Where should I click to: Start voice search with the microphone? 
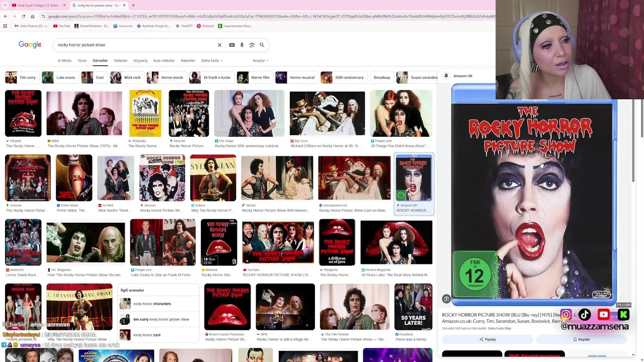pyautogui.click(x=242, y=45)
